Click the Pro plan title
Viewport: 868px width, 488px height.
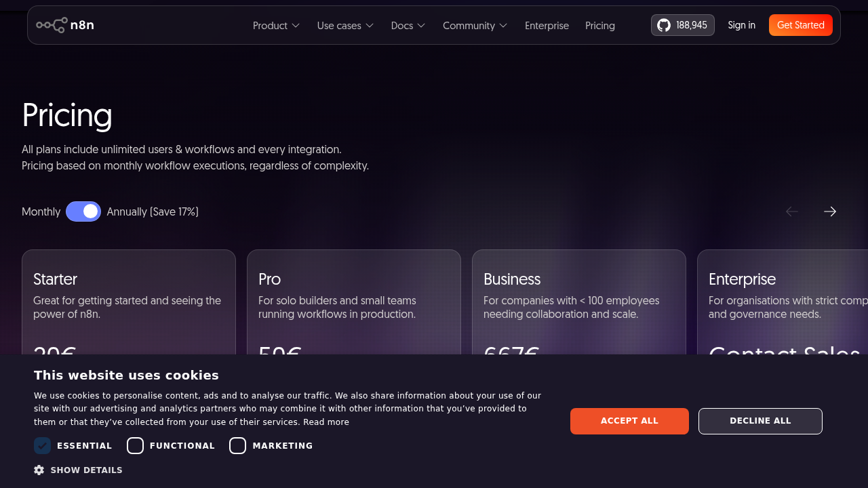click(269, 279)
